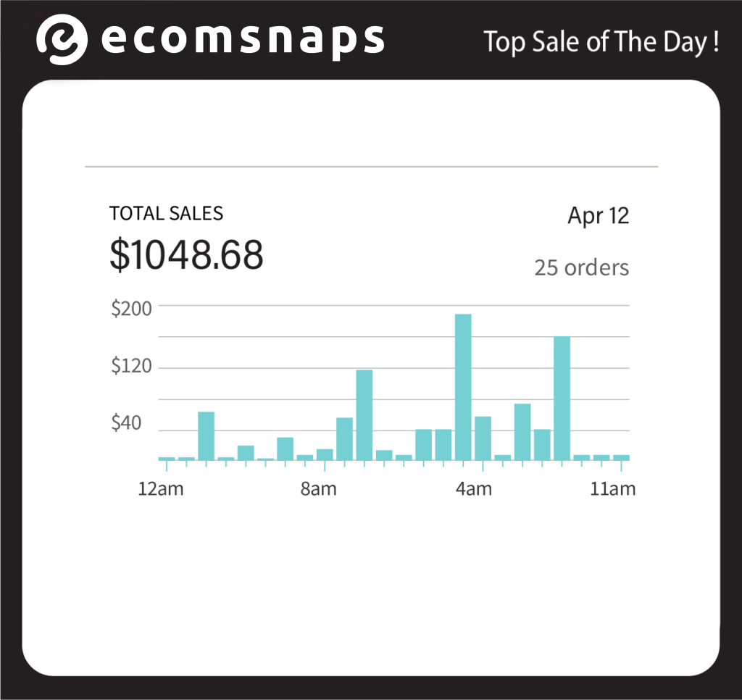Click the ecomsnaps brand wordmark
Screen dimensions: 742x700
(x=243, y=41)
